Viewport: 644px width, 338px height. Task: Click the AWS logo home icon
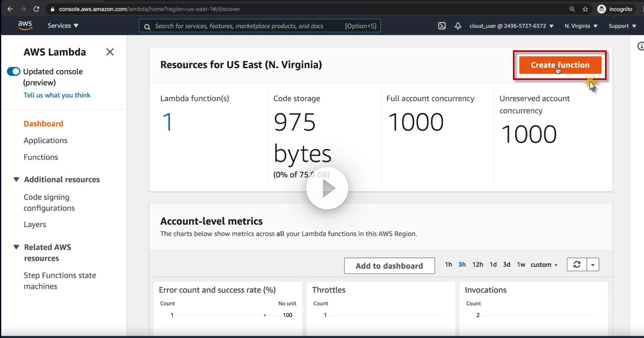pyautogui.click(x=25, y=26)
